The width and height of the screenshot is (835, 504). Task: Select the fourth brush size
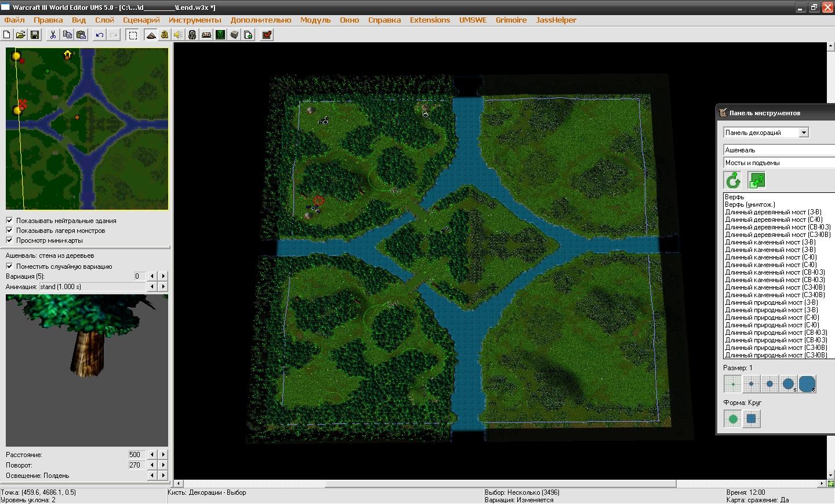(x=789, y=384)
